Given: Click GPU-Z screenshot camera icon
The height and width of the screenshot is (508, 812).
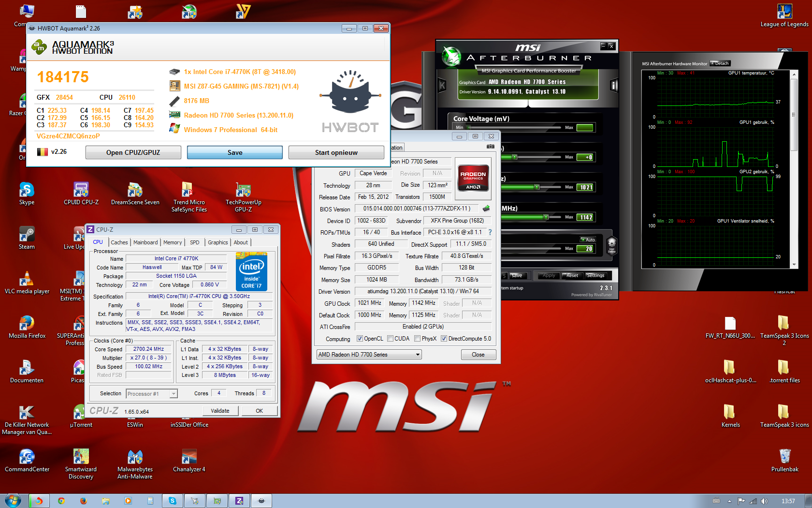Looking at the screenshot, I should coord(490,147).
